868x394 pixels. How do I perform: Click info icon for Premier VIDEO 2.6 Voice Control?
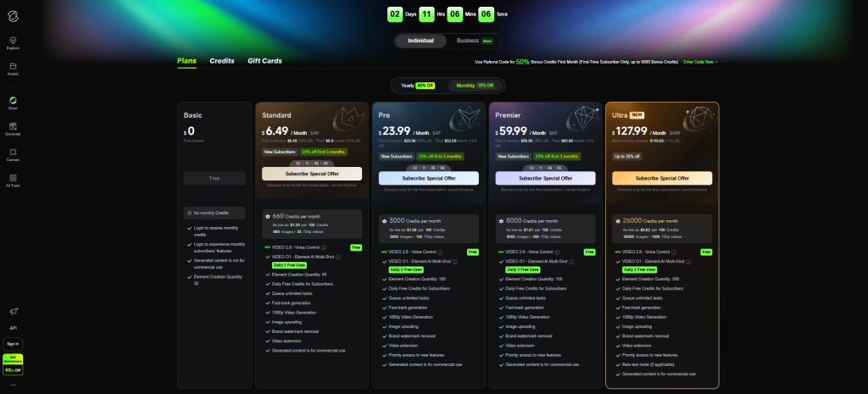pos(557,252)
